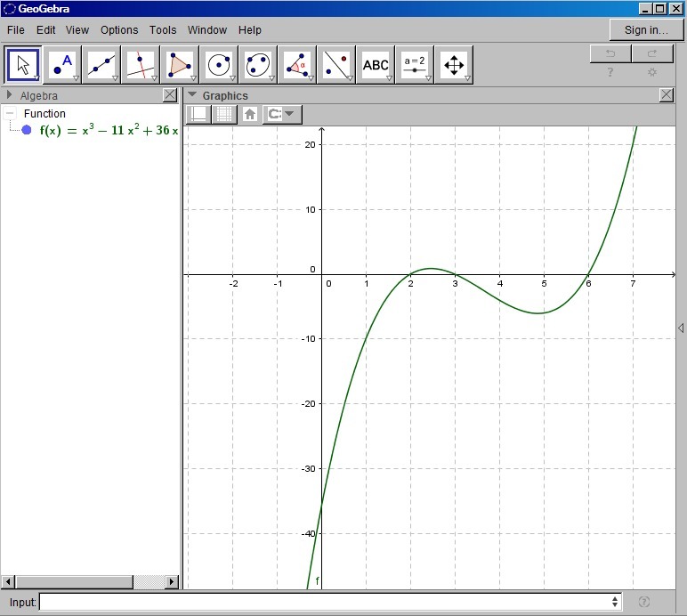Select the New Point tool
The image size is (687, 616).
coord(62,65)
